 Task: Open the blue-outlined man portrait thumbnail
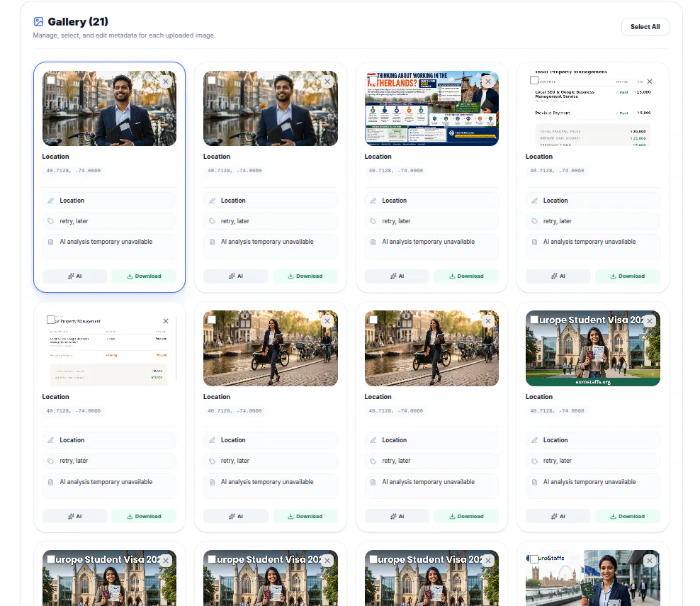point(109,108)
